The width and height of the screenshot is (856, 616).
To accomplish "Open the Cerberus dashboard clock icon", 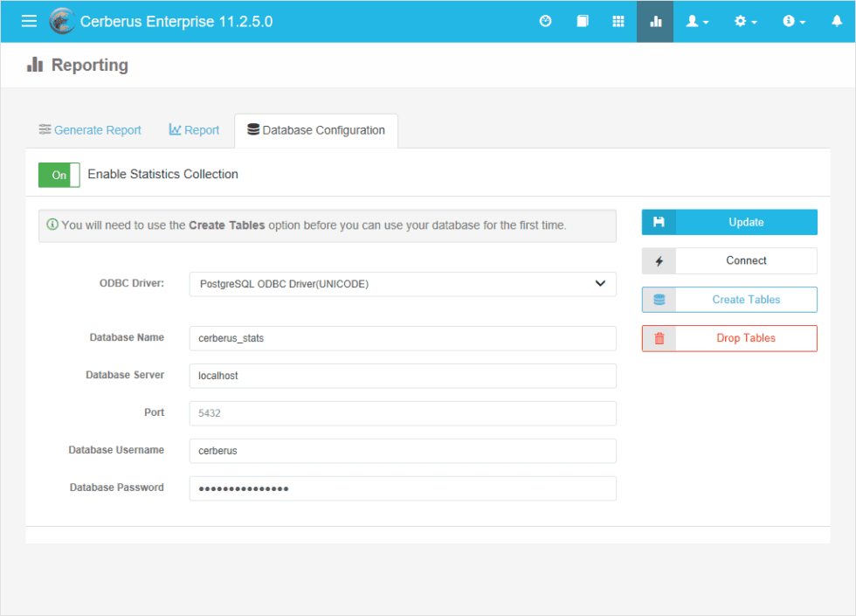I will (x=545, y=21).
